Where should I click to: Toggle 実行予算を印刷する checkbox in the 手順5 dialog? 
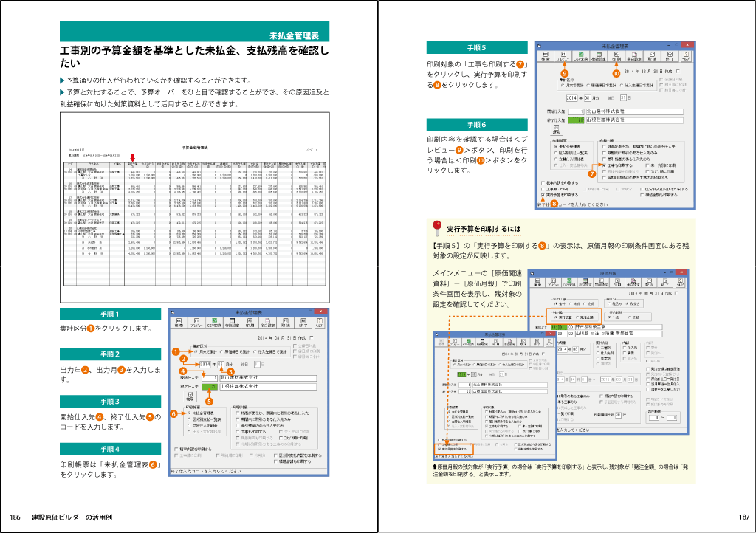tap(543, 195)
